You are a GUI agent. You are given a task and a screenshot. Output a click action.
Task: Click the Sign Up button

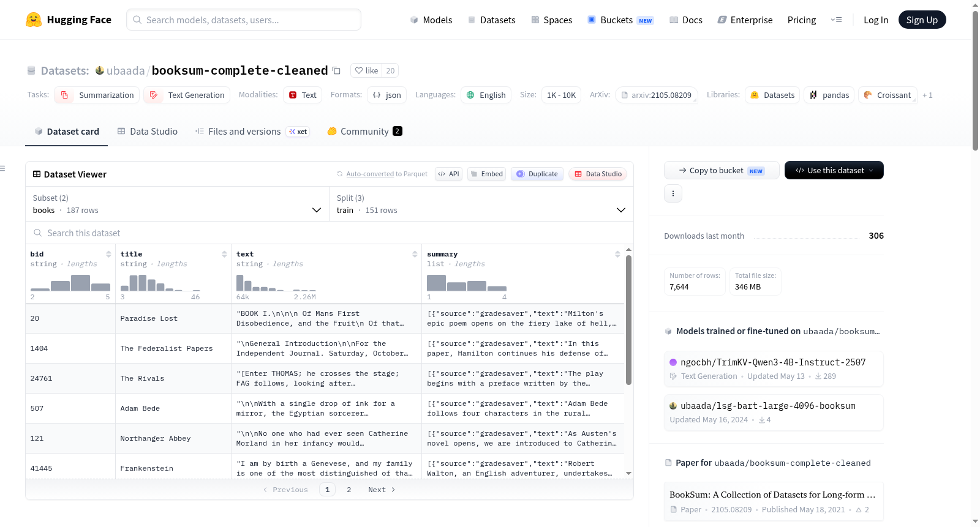[922, 20]
